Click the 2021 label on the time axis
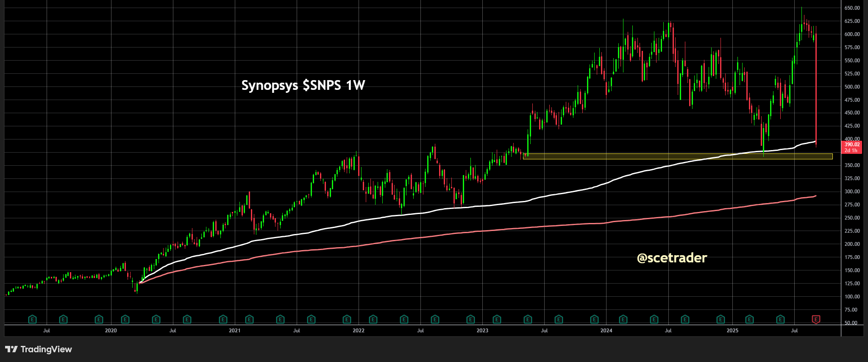Viewport: 868px width, 362px height. pos(234,331)
